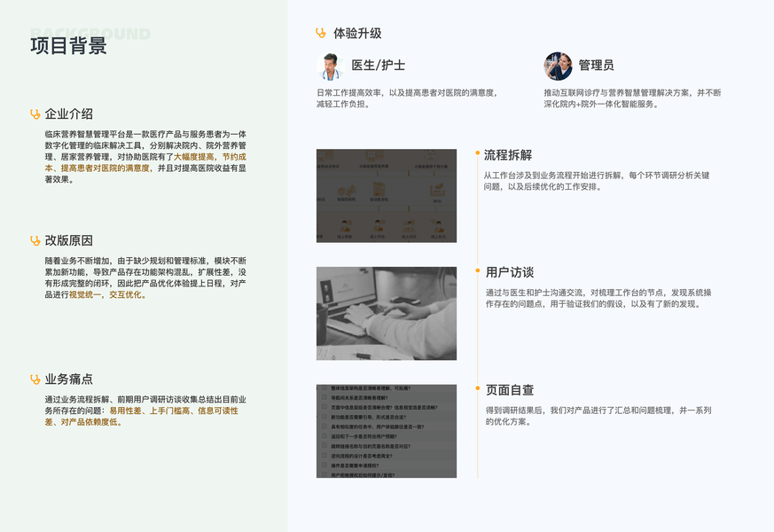Click the AI智能推荐营养素 icon in flowchart
Image resolution: width=774 pixels, height=532 pixels.
click(x=373, y=156)
